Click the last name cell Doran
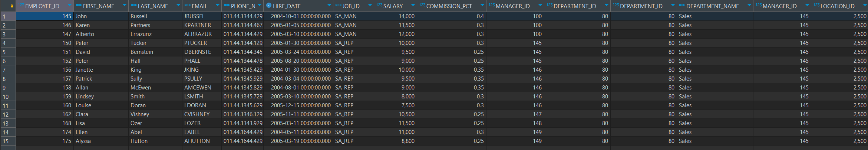The height and width of the screenshot is (150, 868). tap(155, 105)
